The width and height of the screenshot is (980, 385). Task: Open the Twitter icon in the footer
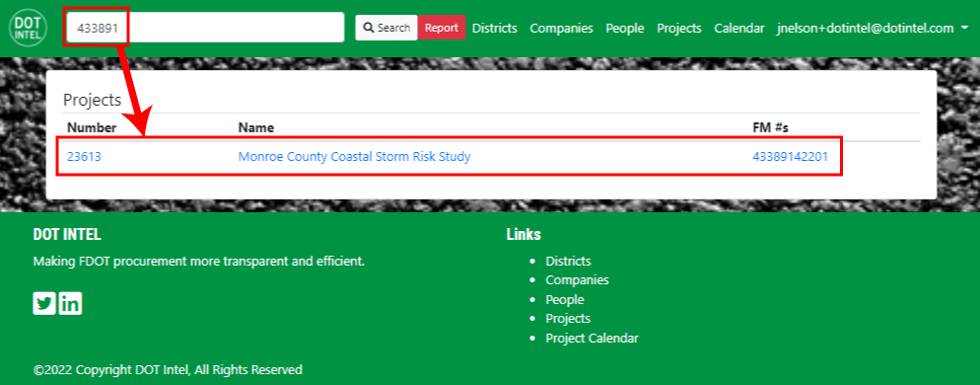44,304
